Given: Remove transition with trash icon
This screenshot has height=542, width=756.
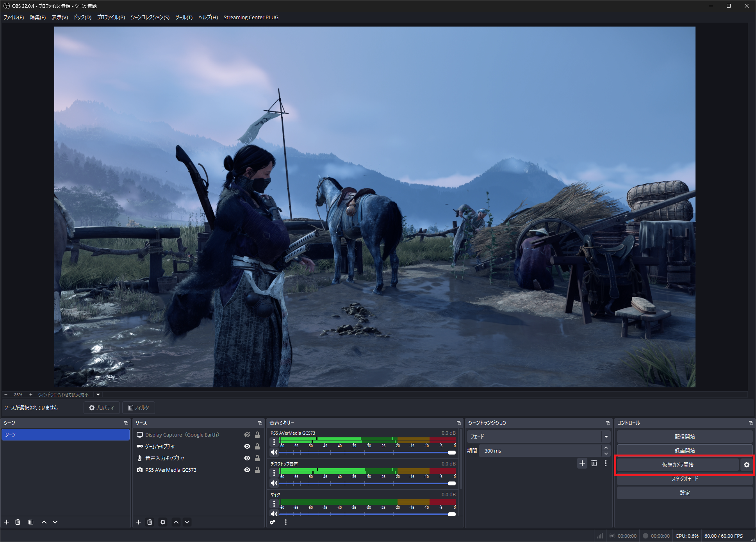Looking at the screenshot, I should 594,463.
